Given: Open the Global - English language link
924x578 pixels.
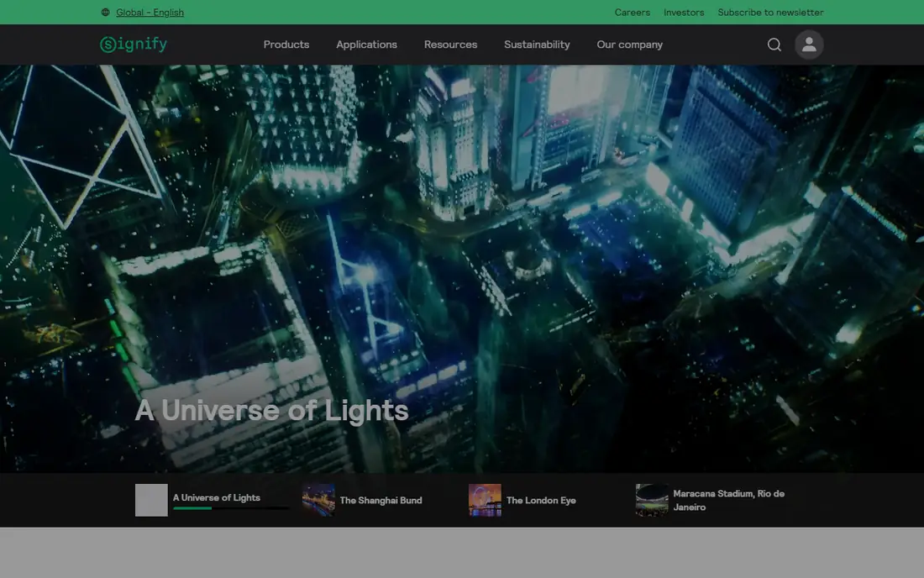Looking at the screenshot, I should coord(150,13).
